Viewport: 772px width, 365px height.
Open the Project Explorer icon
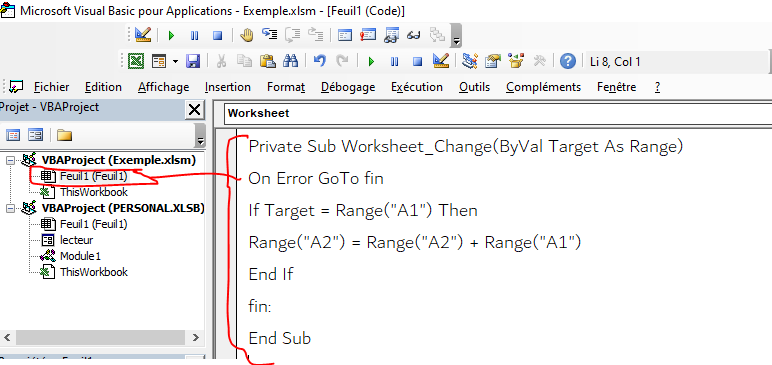click(x=470, y=62)
